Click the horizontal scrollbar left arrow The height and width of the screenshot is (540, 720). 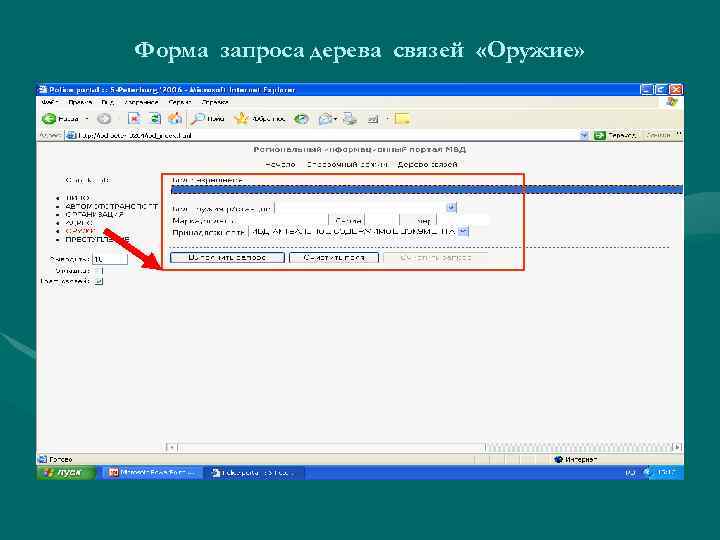[x=171, y=447]
